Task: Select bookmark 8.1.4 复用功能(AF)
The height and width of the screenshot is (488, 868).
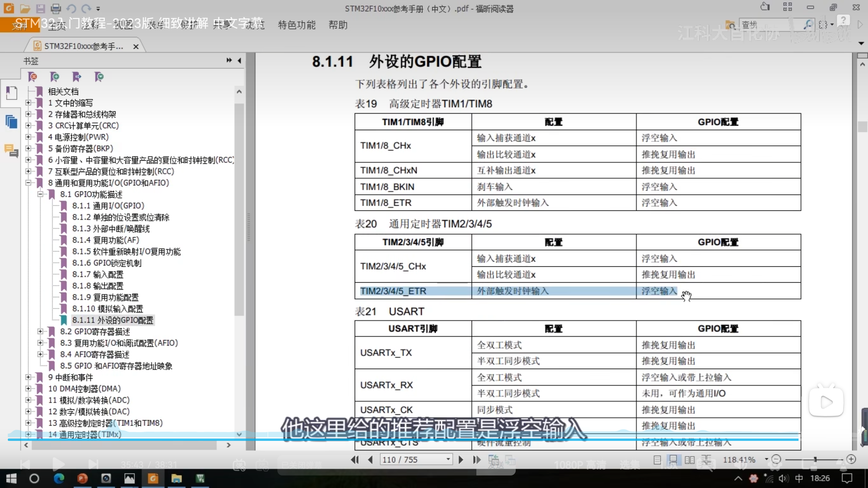Action: point(105,240)
